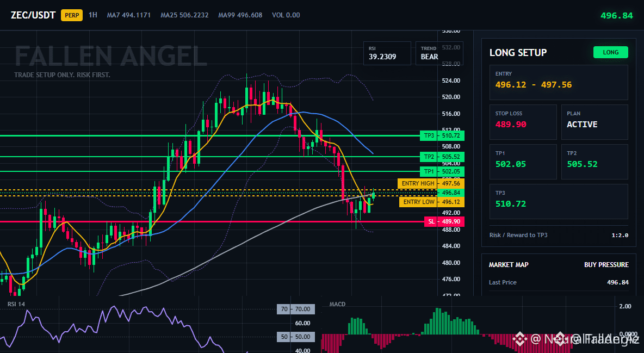Click the 1:2.0 risk reward value
The image size is (644, 353).
coord(620,236)
